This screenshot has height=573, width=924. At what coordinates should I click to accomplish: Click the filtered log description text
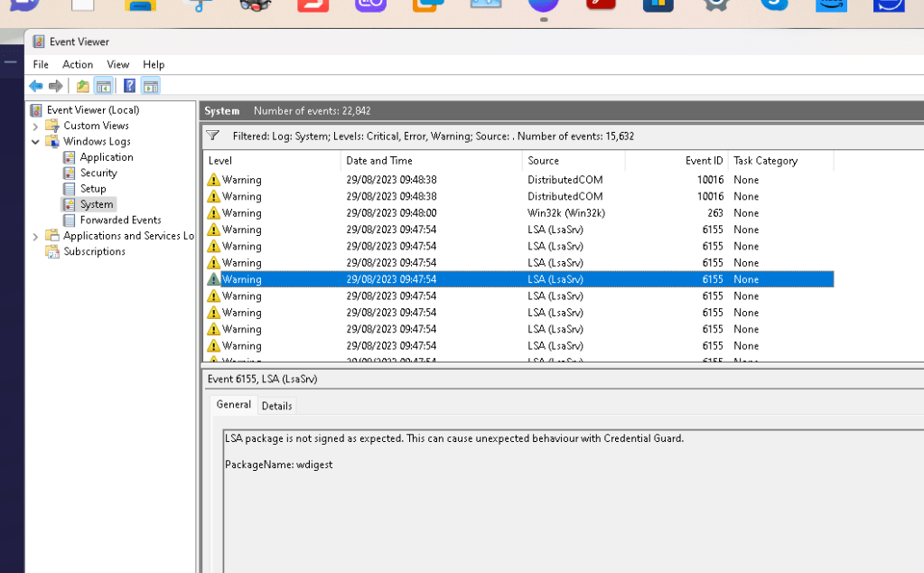point(434,136)
